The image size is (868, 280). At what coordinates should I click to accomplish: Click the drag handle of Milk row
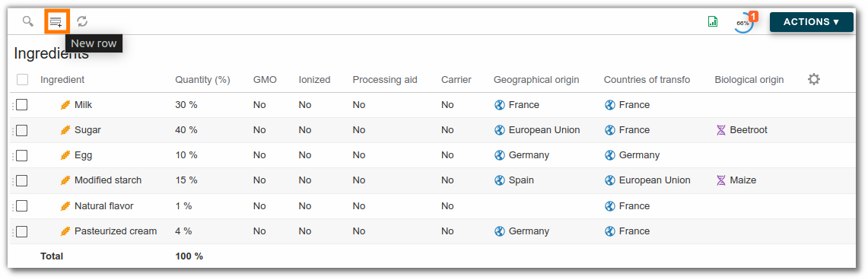click(x=13, y=105)
